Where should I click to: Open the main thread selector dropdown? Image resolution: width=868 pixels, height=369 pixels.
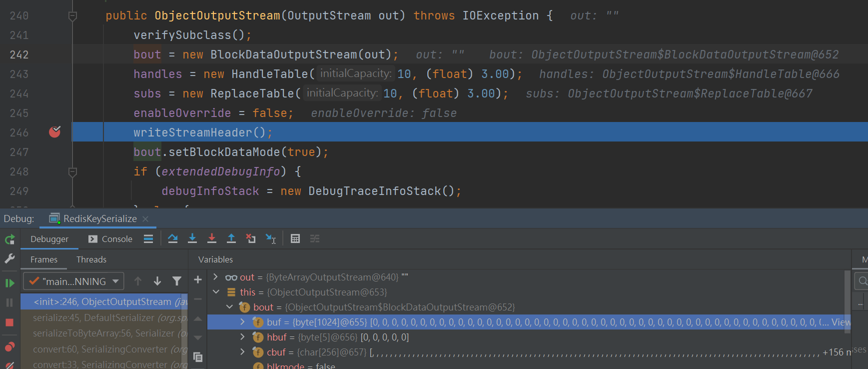73,281
